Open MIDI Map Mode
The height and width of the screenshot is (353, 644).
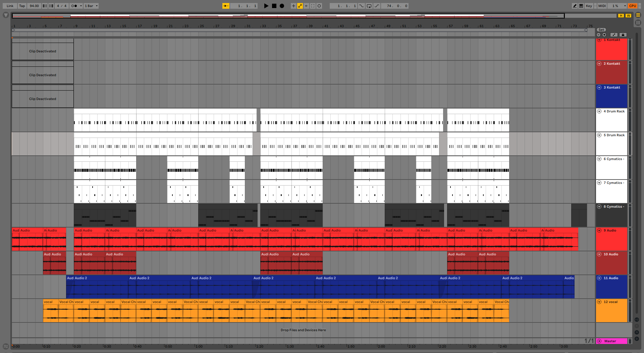[x=602, y=6]
